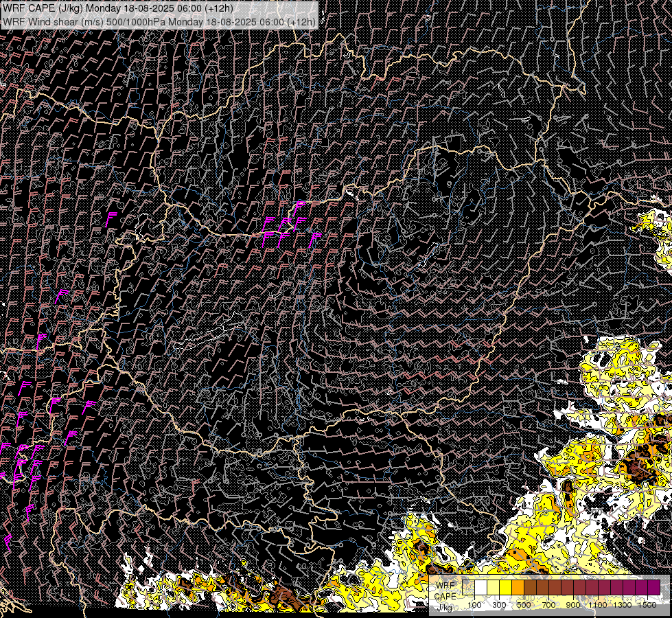Click the WRF Wind shear 500/1000hPa title line
This screenshot has height=618, width=672.
point(159,21)
